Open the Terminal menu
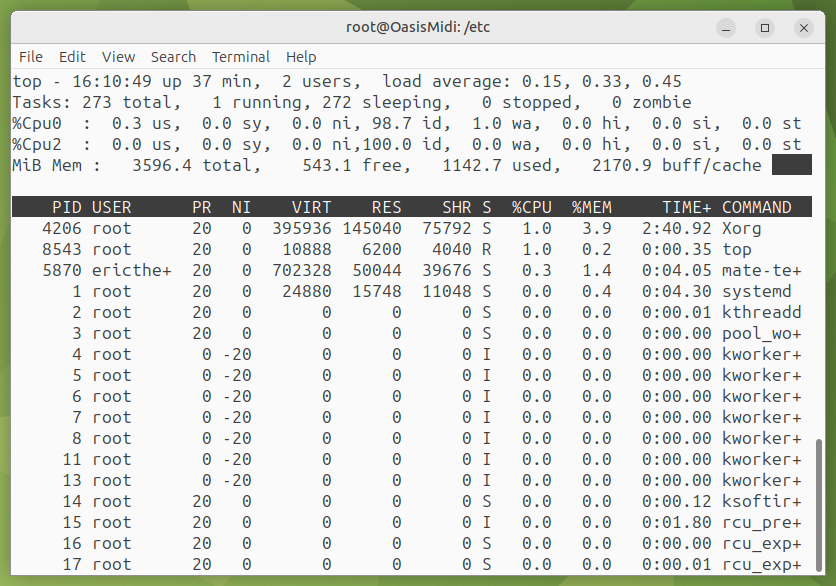This screenshot has height=586, width=836. click(241, 57)
